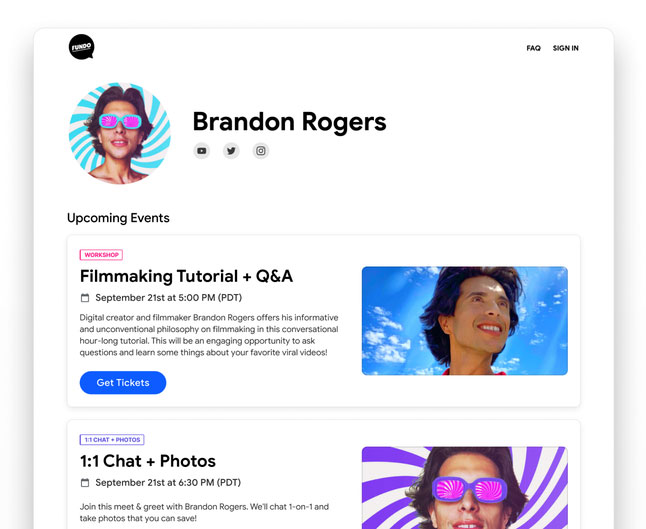Click the Fundo logo icon
646x529 pixels.
pos(82,47)
